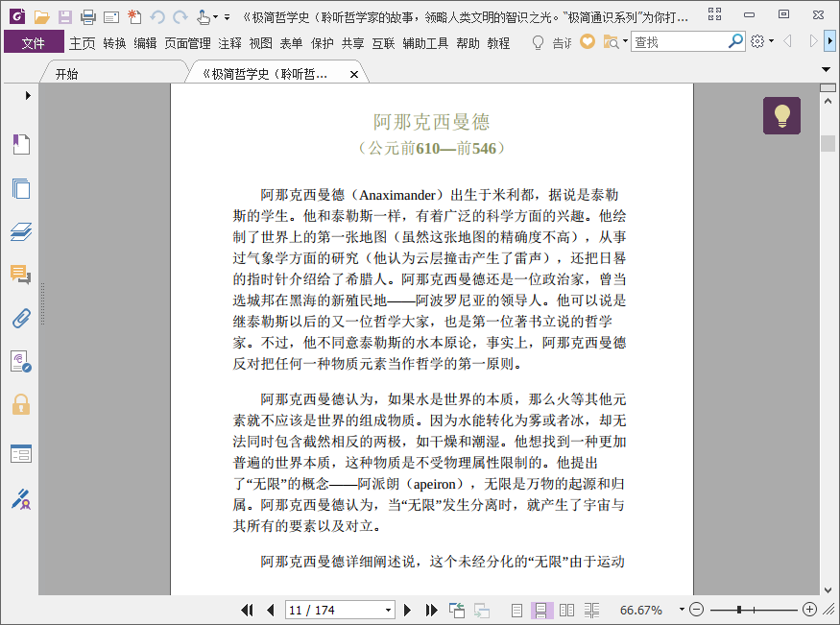
Task: Expand the left navigation panel arrow
Action: (x=28, y=95)
